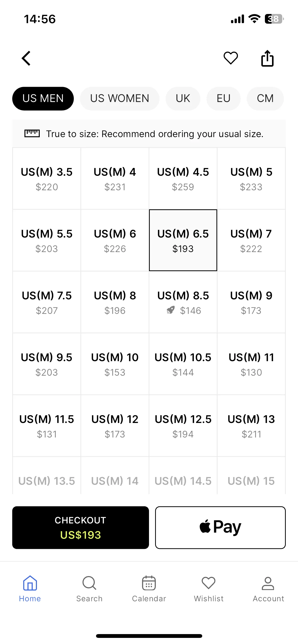Switch to US WOMEN sizing tab
The image size is (298, 644).
tap(120, 98)
